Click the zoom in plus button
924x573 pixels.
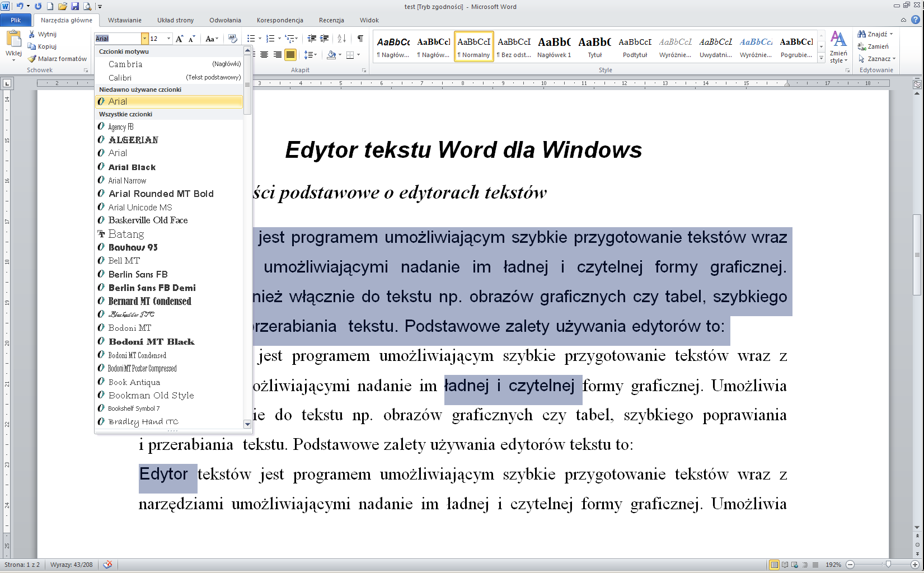(x=915, y=565)
